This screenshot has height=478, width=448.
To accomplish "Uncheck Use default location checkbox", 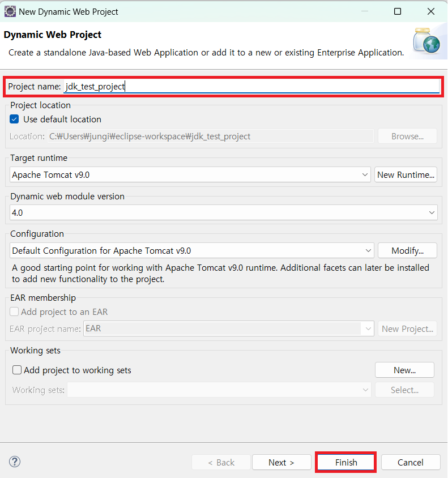I will (14, 119).
